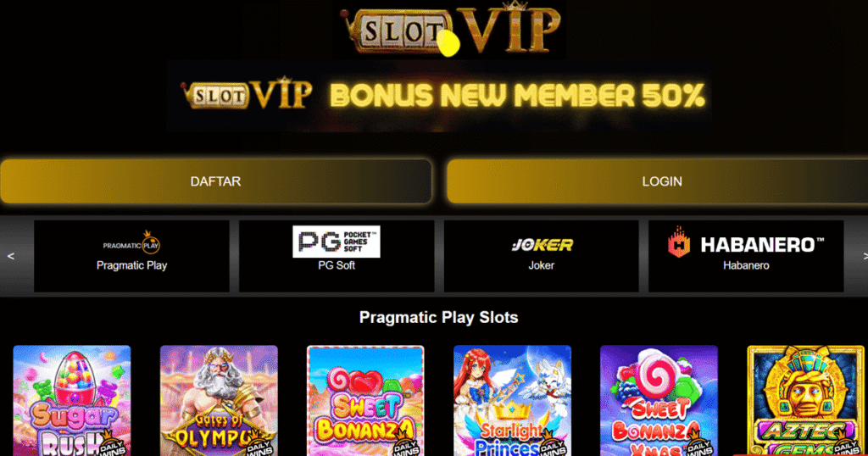Screen dimensions: 868x456
Task: Click the small SLOT VIP banner logo
Action: 247,95
